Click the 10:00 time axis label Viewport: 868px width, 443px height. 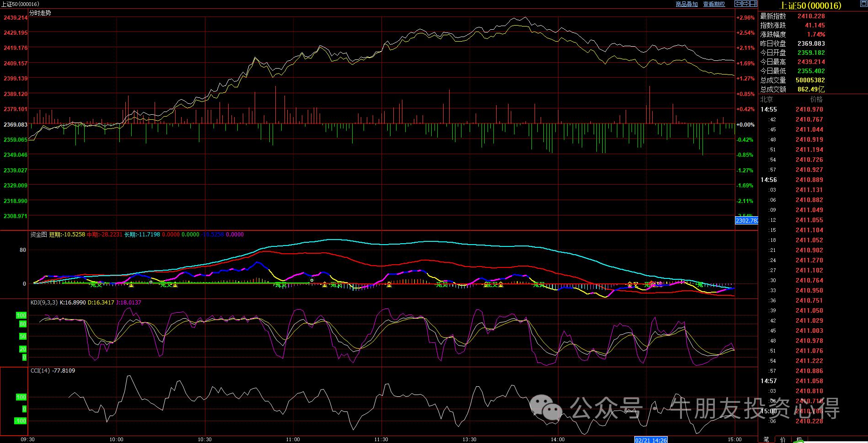pyautogui.click(x=116, y=439)
